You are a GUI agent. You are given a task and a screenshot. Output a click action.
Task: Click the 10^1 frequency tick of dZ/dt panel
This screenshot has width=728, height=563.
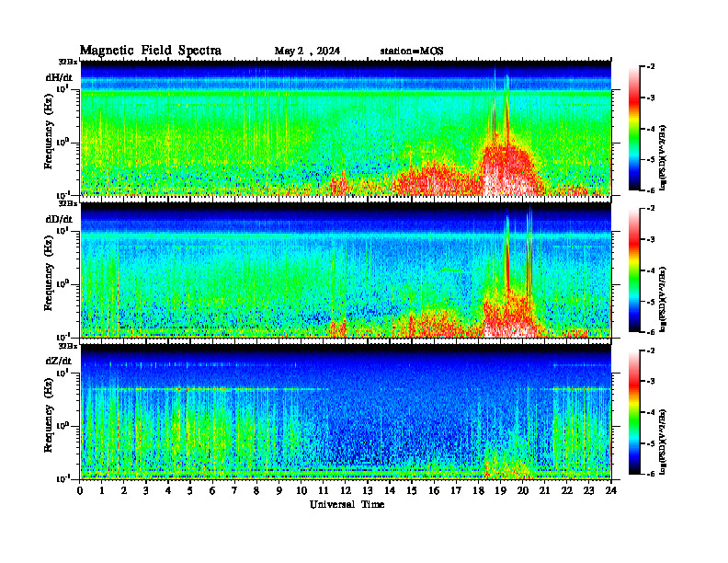tap(63, 373)
